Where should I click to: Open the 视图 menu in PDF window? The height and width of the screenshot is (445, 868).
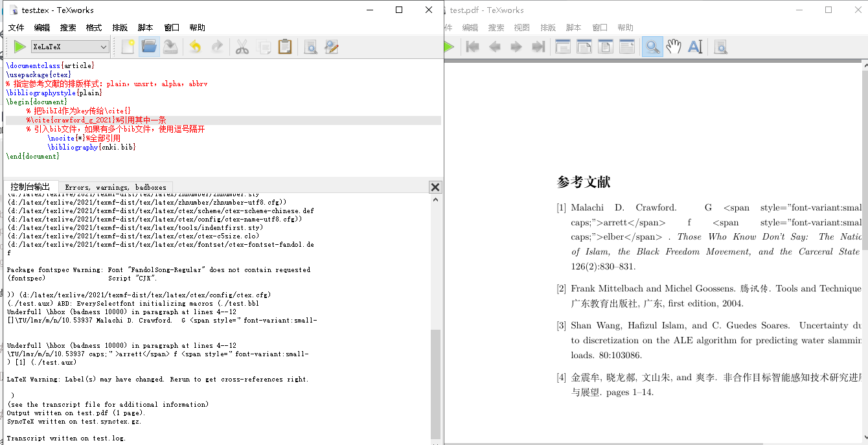click(522, 28)
